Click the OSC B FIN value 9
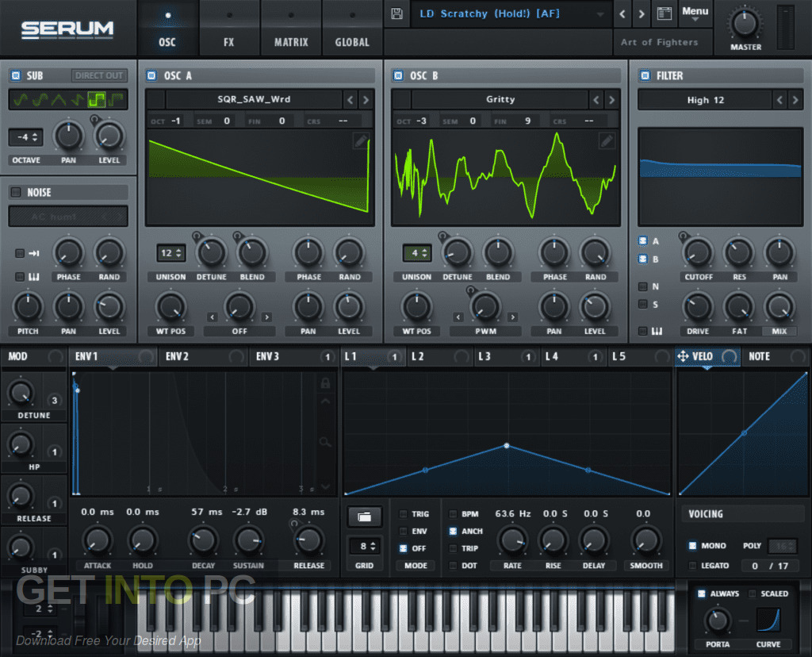 [527, 121]
